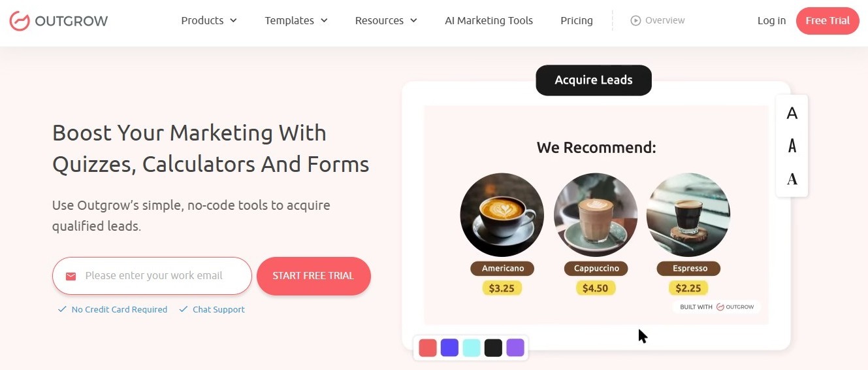The height and width of the screenshot is (370, 868).
Task: Open AI Marketing Tools page
Action: coord(489,21)
